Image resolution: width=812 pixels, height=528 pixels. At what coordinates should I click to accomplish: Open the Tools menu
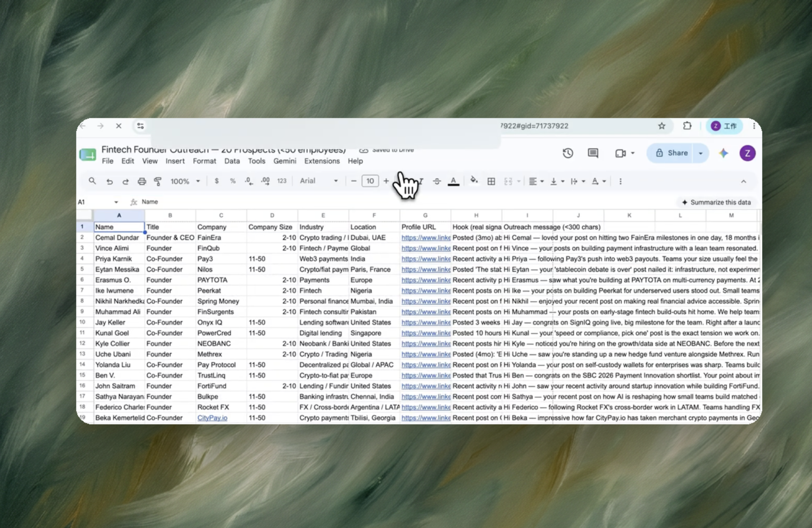pyautogui.click(x=257, y=161)
